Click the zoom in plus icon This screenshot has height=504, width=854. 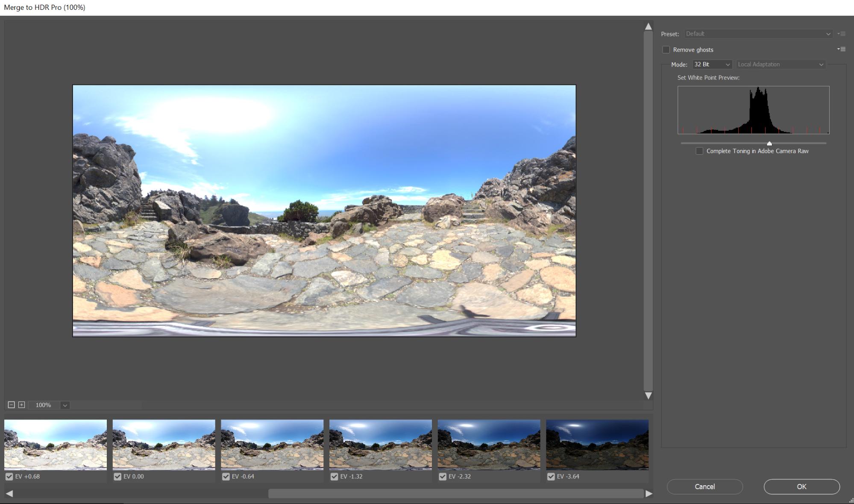(21, 404)
